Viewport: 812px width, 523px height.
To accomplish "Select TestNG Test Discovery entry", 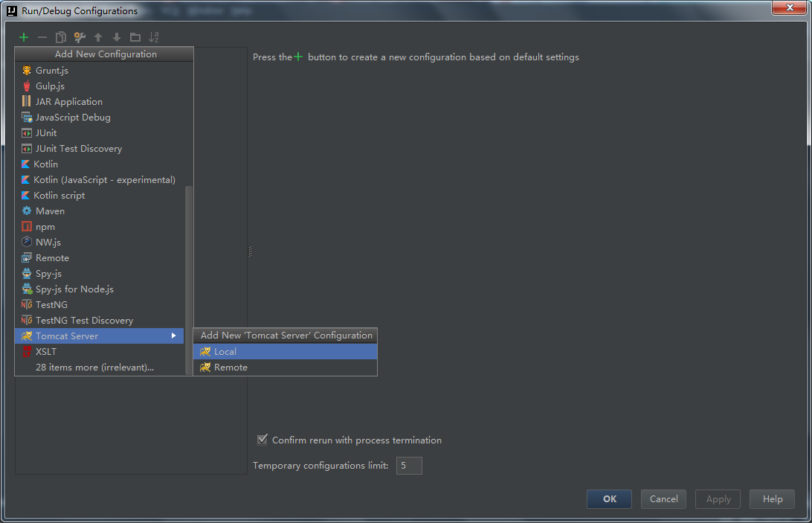I will 100,321.
